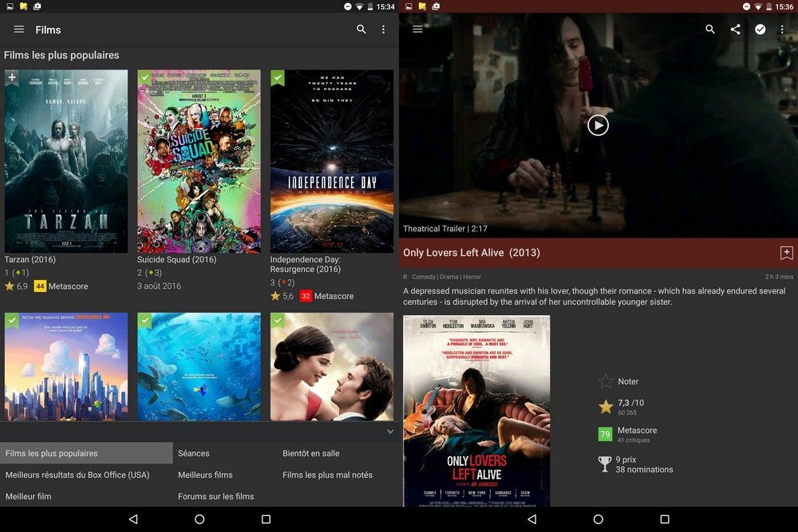798x532 pixels.
Task: Share Only Lovers Left Alive
Action: click(x=736, y=30)
